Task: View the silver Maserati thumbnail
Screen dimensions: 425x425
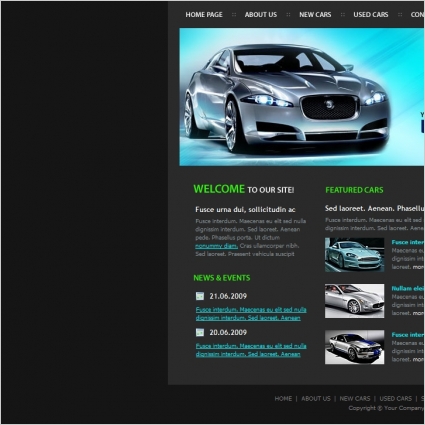Action: pos(354,301)
